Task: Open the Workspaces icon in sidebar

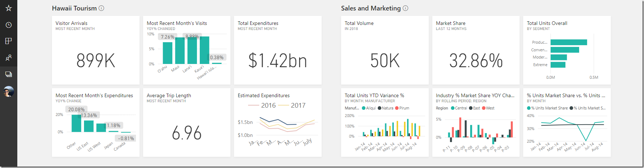Action: 9,74
